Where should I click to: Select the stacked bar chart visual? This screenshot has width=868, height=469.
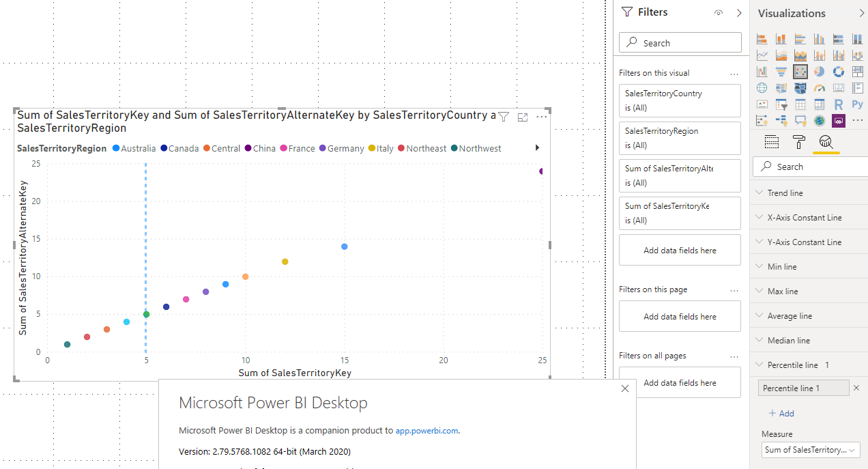762,39
